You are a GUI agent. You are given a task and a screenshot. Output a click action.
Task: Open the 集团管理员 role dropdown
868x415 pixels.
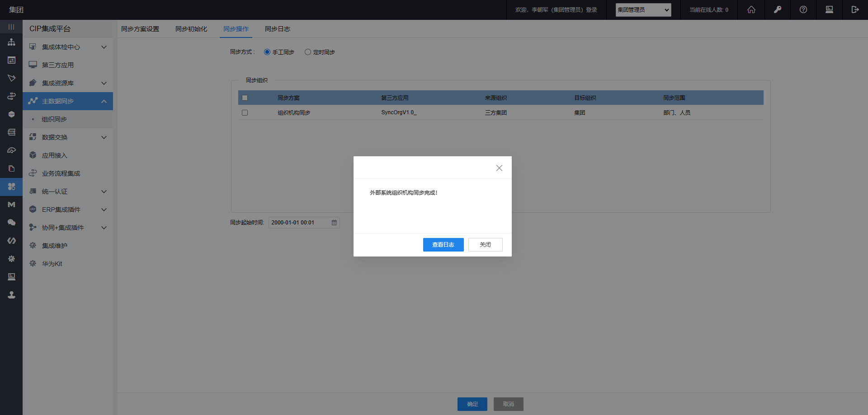[643, 10]
